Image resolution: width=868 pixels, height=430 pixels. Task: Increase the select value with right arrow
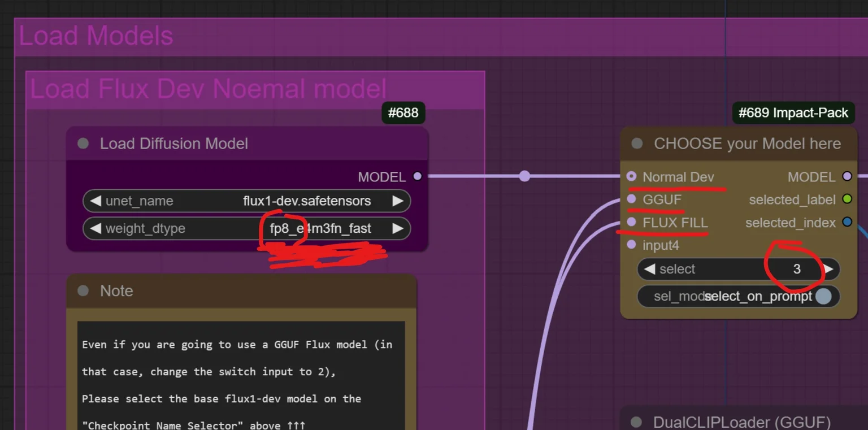[x=828, y=269]
